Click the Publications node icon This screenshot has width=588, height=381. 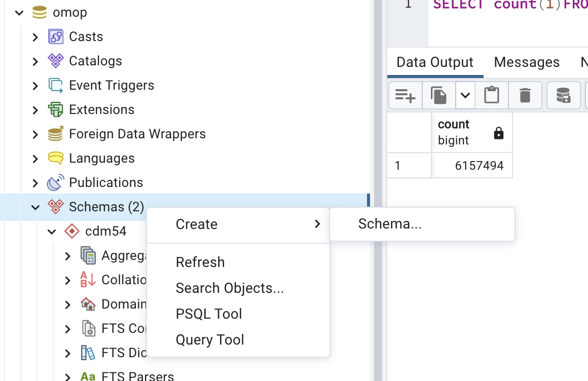coord(56,182)
